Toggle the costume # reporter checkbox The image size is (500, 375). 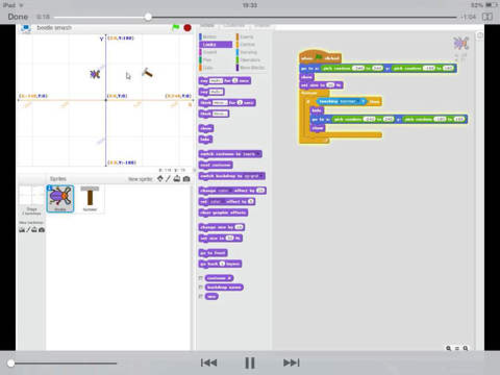[201, 278]
